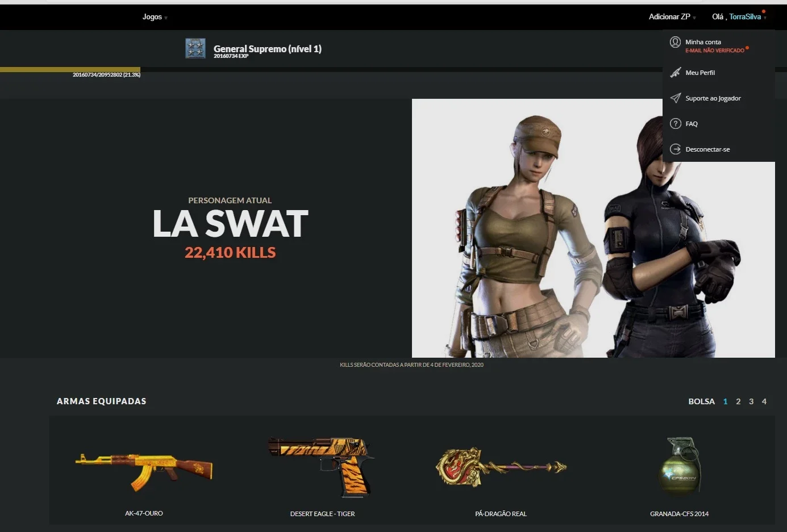
Task: Click the kills counting date notice
Action: click(411, 365)
